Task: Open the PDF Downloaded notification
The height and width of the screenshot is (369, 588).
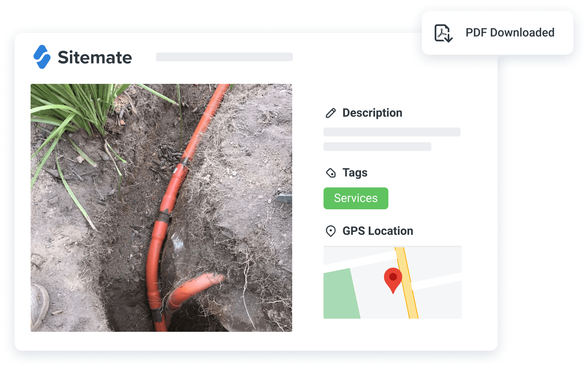Action: [x=498, y=33]
